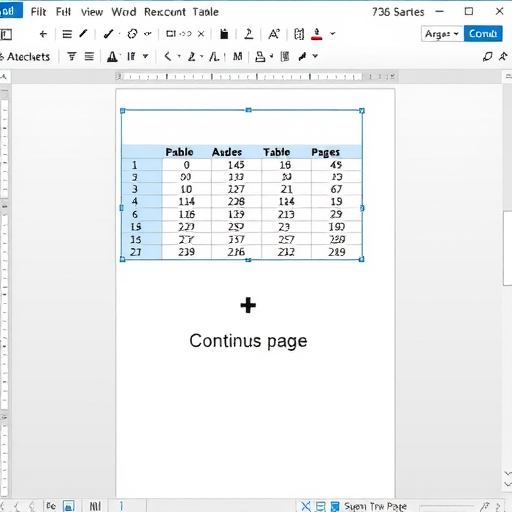This screenshot has width=512, height=512.
Task: Click the funnel-shaped align icon
Action: coord(72,57)
